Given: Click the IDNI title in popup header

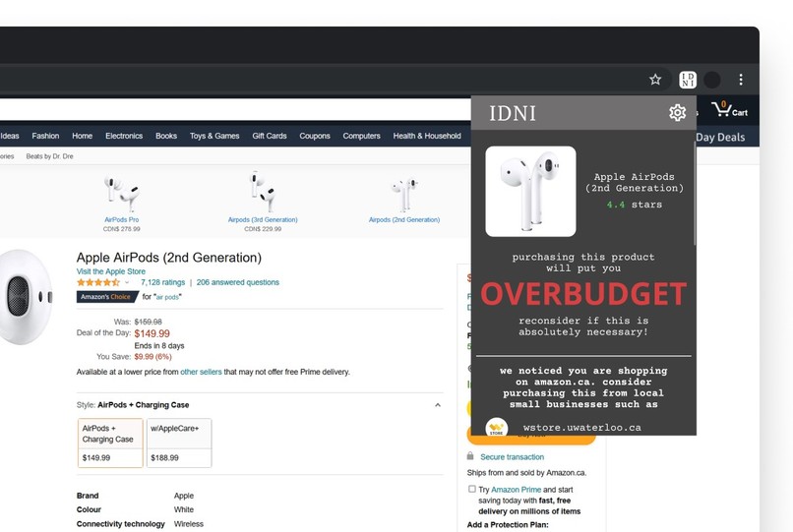Looking at the screenshot, I should (x=513, y=113).
